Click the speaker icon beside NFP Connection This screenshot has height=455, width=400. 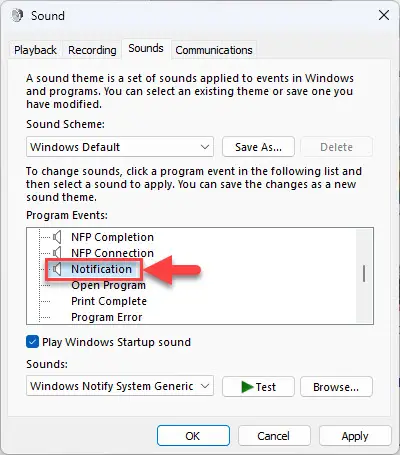[x=57, y=253]
